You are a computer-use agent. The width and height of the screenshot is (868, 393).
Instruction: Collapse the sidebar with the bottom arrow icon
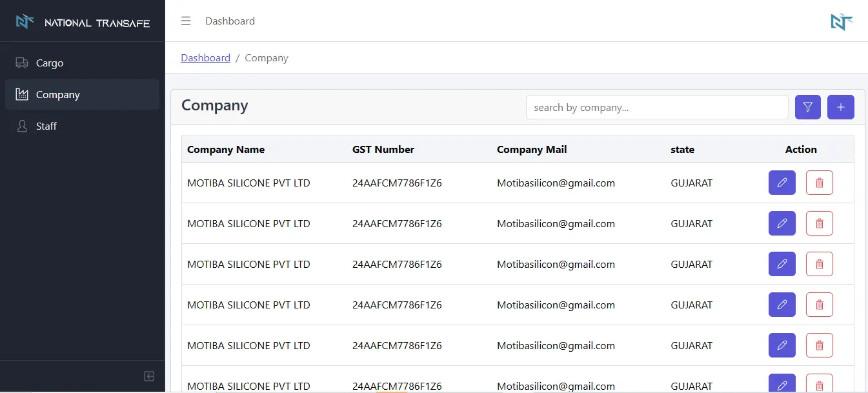click(x=148, y=376)
